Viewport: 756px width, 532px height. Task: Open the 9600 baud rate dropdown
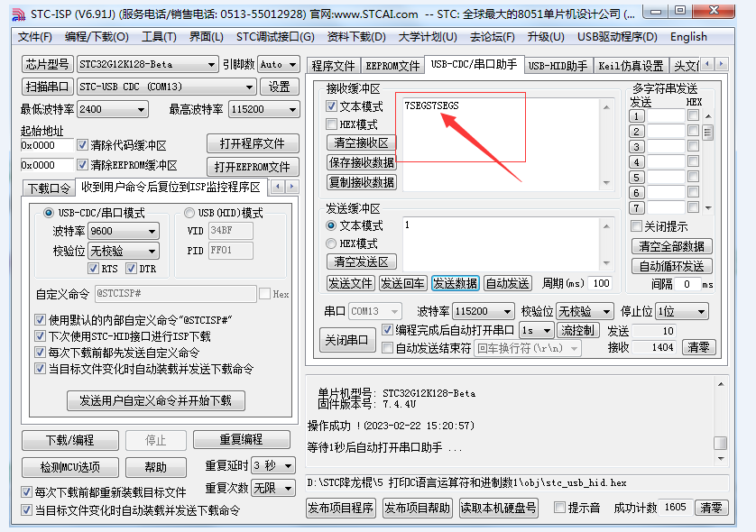(x=152, y=232)
